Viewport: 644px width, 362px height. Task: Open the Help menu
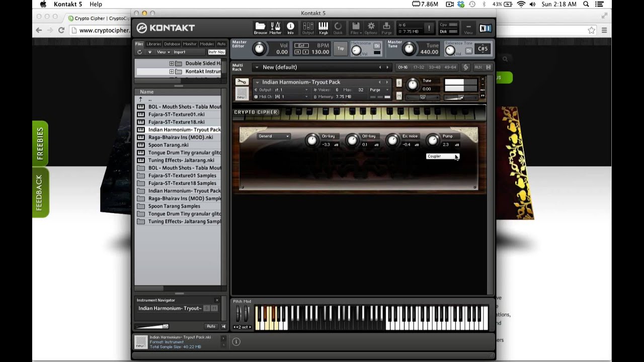(x=96, y=4)
